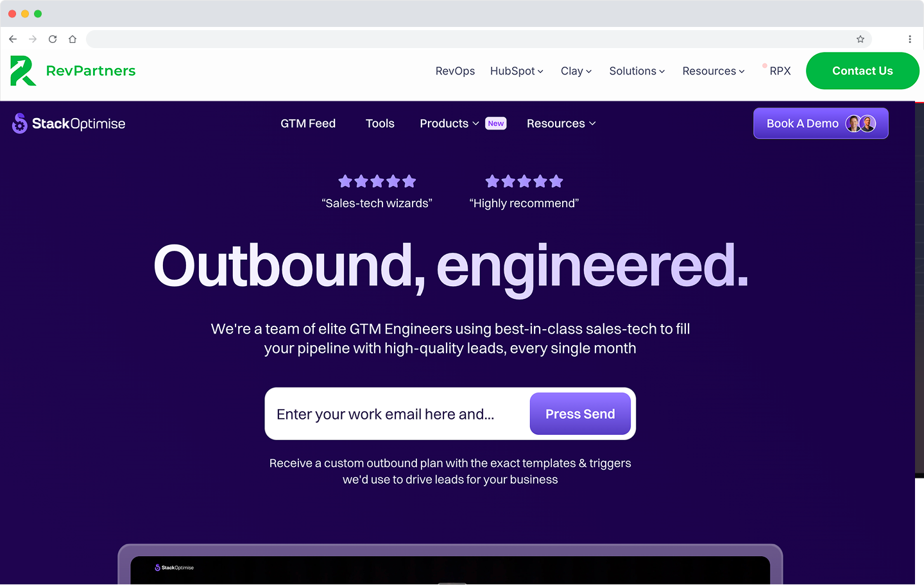Image resolution: width=924 pixels, height=585 pixels.
Task: Click the macOS green maximize button
Action: tap(38, 13)
